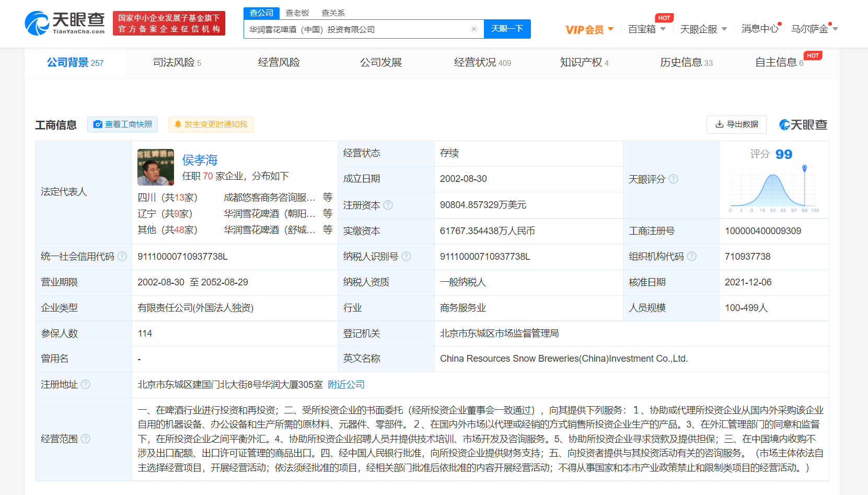Click help icon next to 注册资本

[x=388, y=205]
